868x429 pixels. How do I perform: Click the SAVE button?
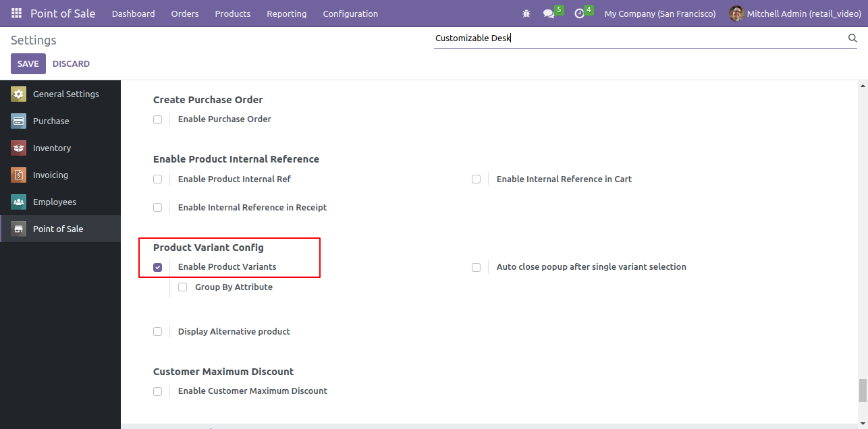[x=28, y=63]
